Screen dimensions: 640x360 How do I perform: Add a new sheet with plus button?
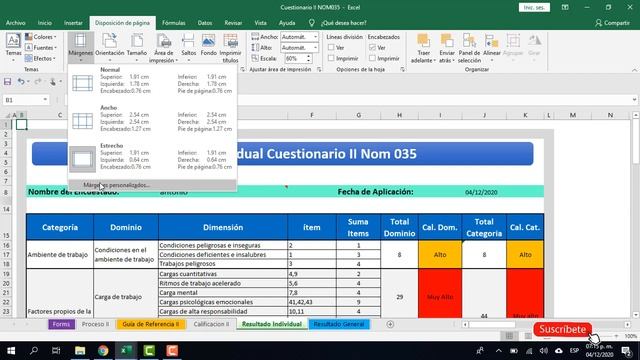click(390, 324)
